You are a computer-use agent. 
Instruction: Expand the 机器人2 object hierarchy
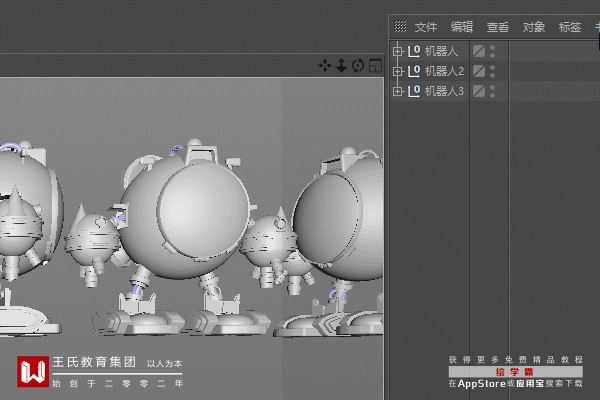[x=398, y=71]
